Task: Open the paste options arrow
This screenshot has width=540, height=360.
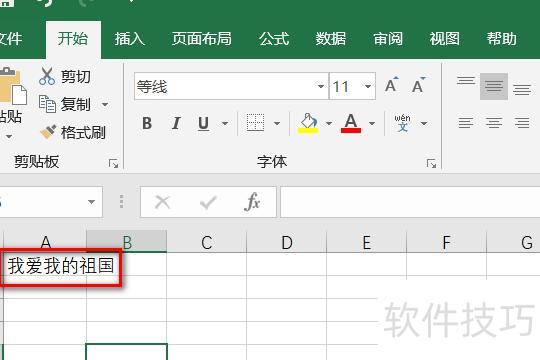Action: 9,137
